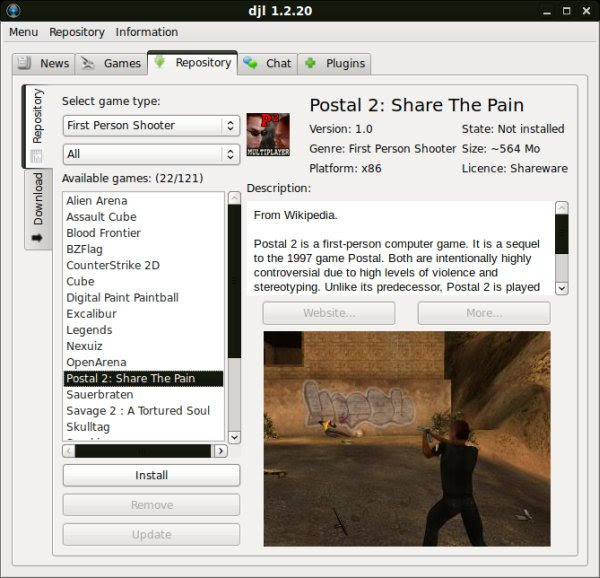The image size is (600, 578).
Task: Select Digital Paint Paintball entry
Action: tap(143, 298)
